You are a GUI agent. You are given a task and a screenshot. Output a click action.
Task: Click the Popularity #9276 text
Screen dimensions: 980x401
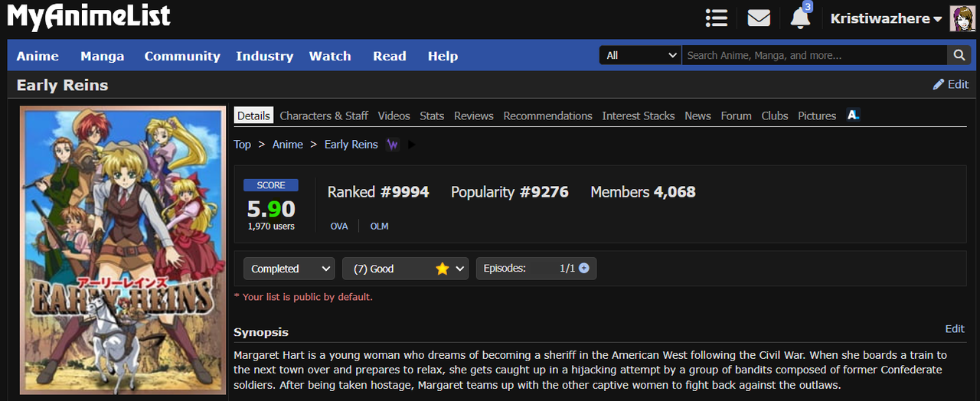pos(510,192)
